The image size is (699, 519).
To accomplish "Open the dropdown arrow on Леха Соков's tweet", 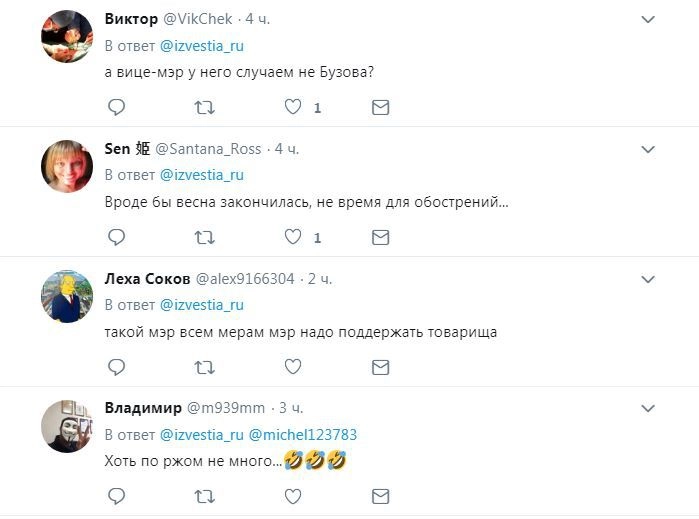I will coord(648,279).
